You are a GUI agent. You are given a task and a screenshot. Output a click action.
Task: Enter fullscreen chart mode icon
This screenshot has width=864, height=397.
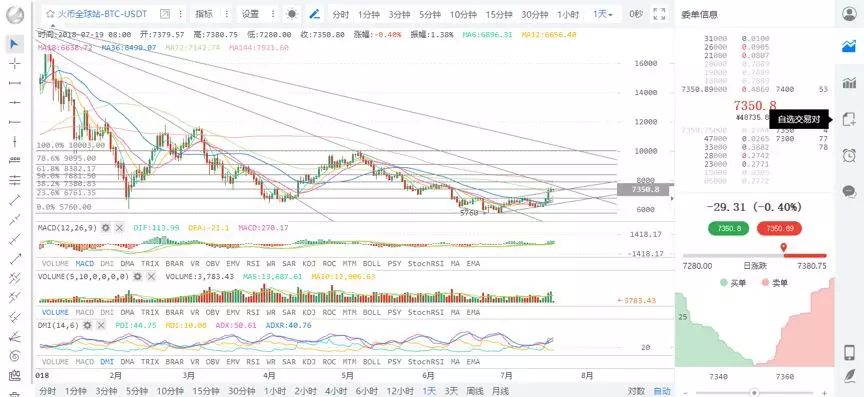[658, 14]
